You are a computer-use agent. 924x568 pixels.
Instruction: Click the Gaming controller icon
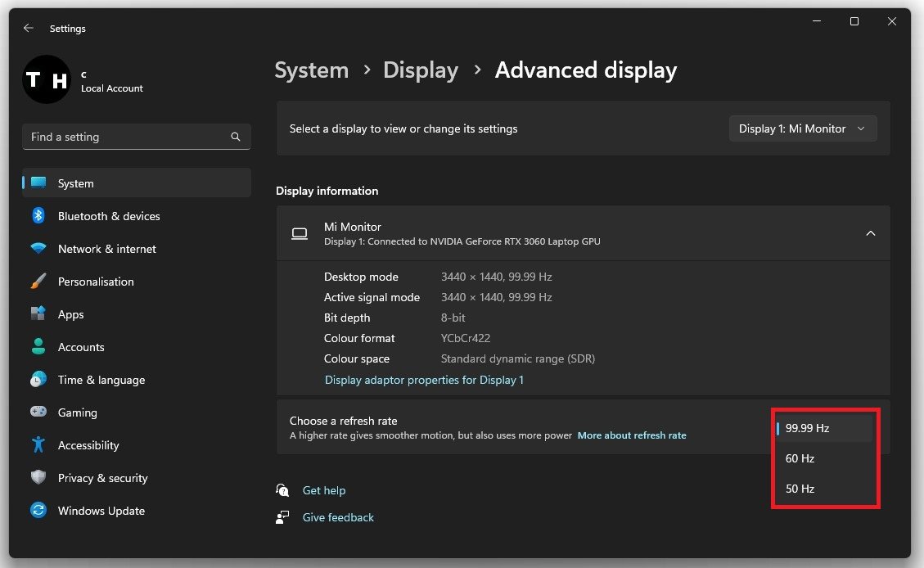pos(38,412)
